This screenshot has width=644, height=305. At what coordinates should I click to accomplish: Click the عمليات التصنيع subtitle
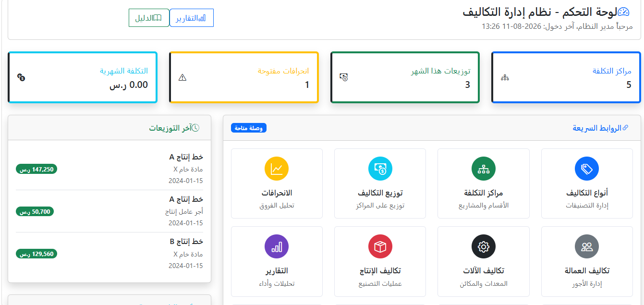pos(380,283)
